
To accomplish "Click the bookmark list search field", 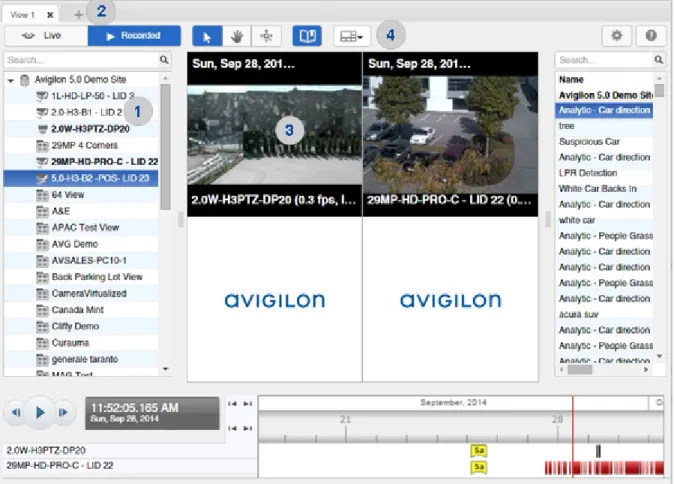I will point(604,60).
